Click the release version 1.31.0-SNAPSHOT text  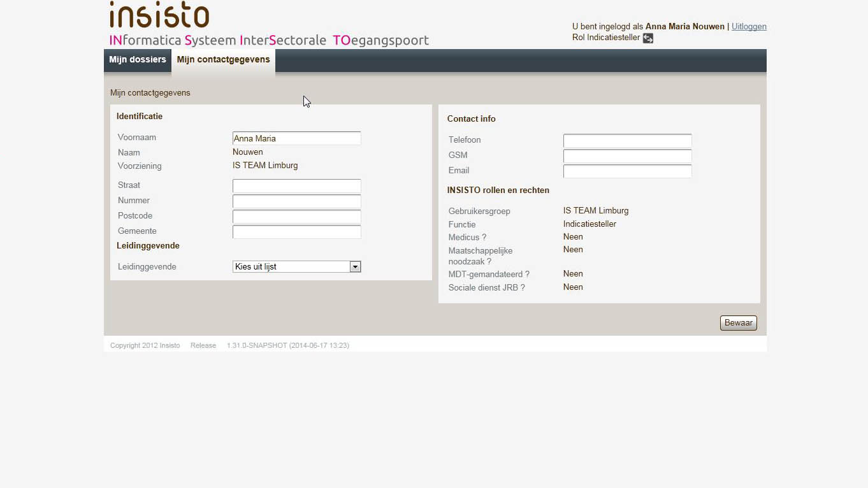[288, 346]
